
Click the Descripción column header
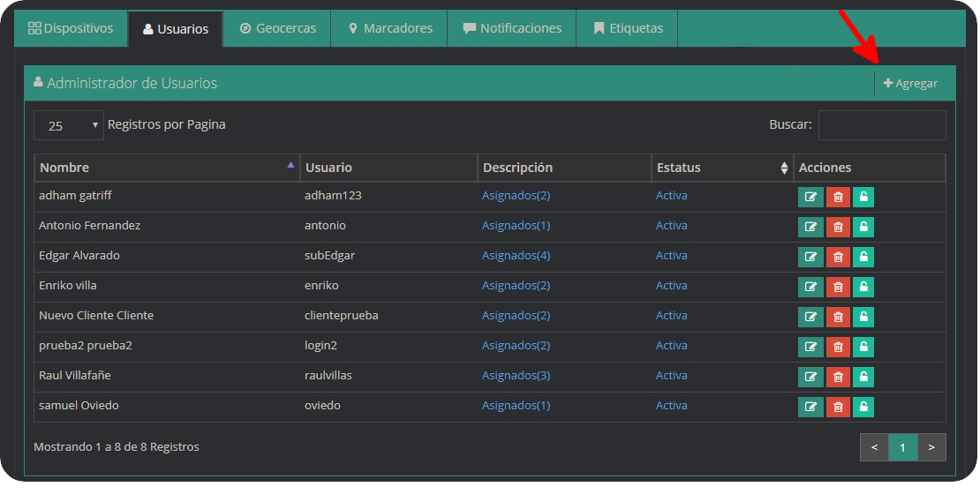[564, 168]
